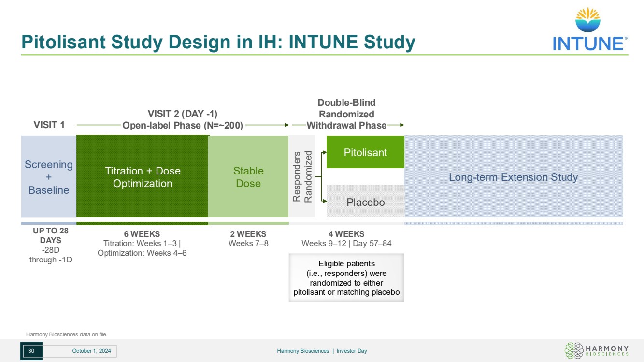This screenshot has width=644, height=362.
Task: Click the INTUNE wordmark text
Action: click(x=589, y=43)
